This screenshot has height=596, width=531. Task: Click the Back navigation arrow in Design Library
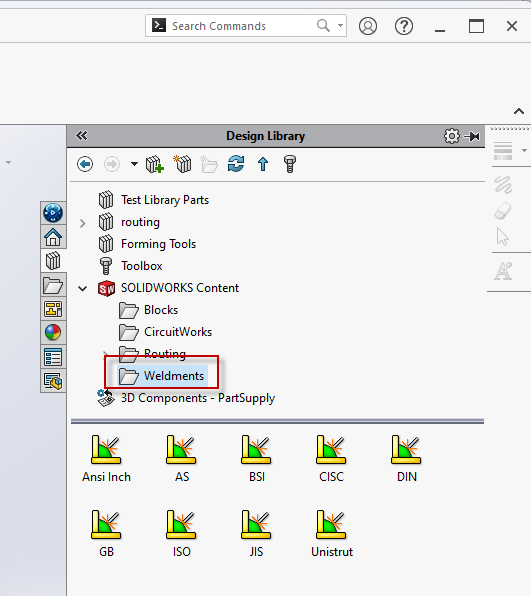[x=85, y=165]
